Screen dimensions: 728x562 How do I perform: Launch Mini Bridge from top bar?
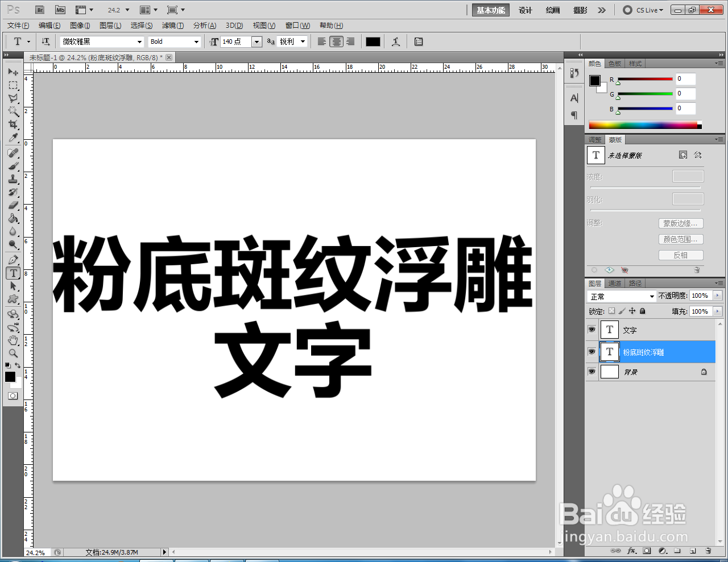[x=60, y=10]
